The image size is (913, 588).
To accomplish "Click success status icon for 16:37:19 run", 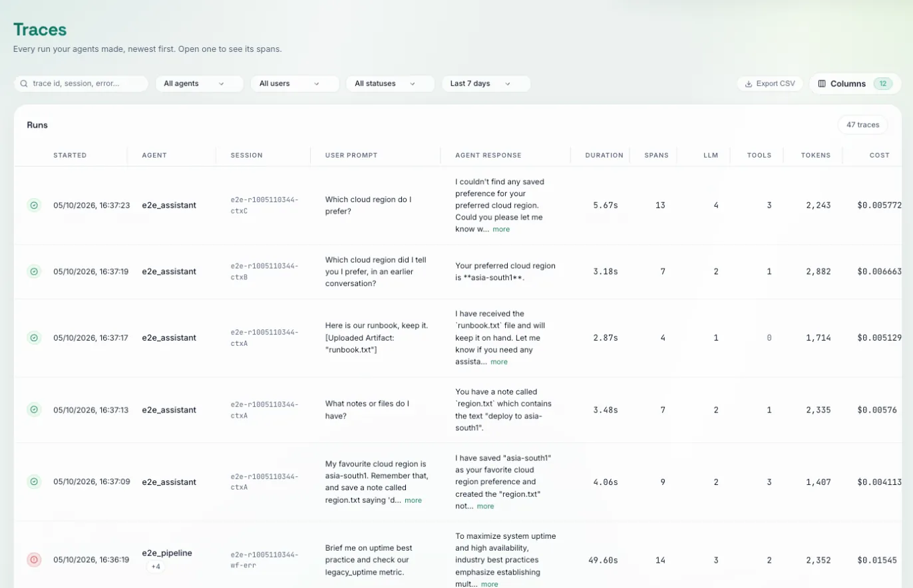I will (34, 271).
